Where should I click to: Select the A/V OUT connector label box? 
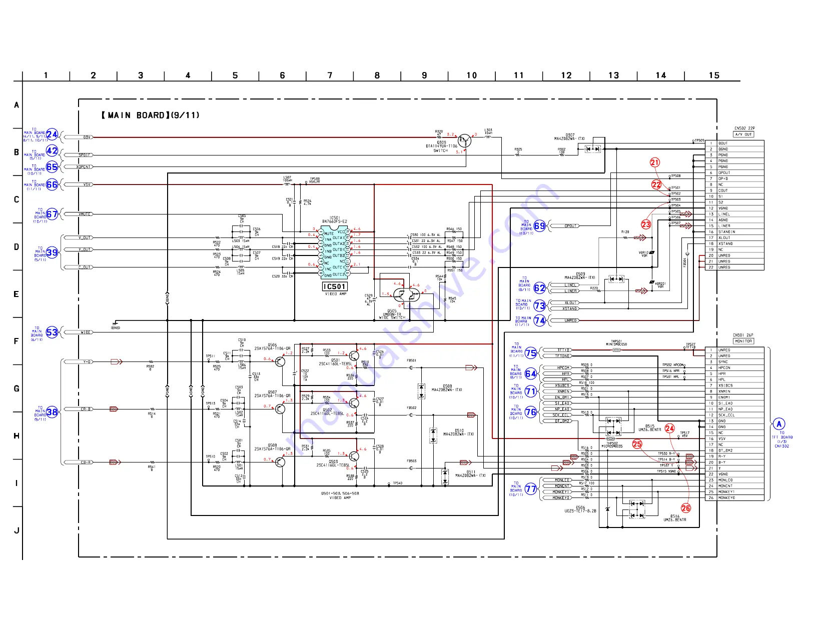coord(743,134)
